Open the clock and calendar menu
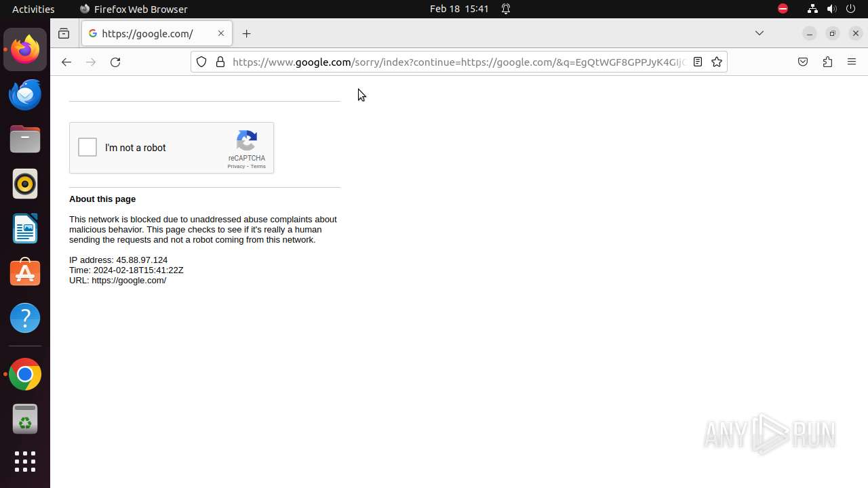Screen dimensions: 868x488 [x=459, y=9]
